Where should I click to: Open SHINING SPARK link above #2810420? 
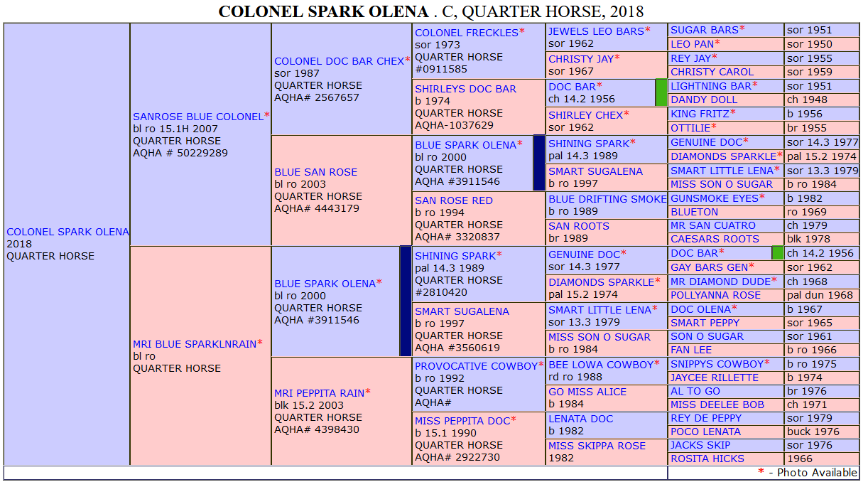coord(455,256)
